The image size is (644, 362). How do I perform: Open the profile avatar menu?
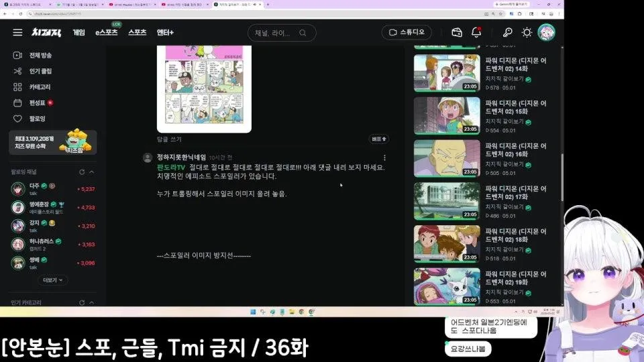546,32
